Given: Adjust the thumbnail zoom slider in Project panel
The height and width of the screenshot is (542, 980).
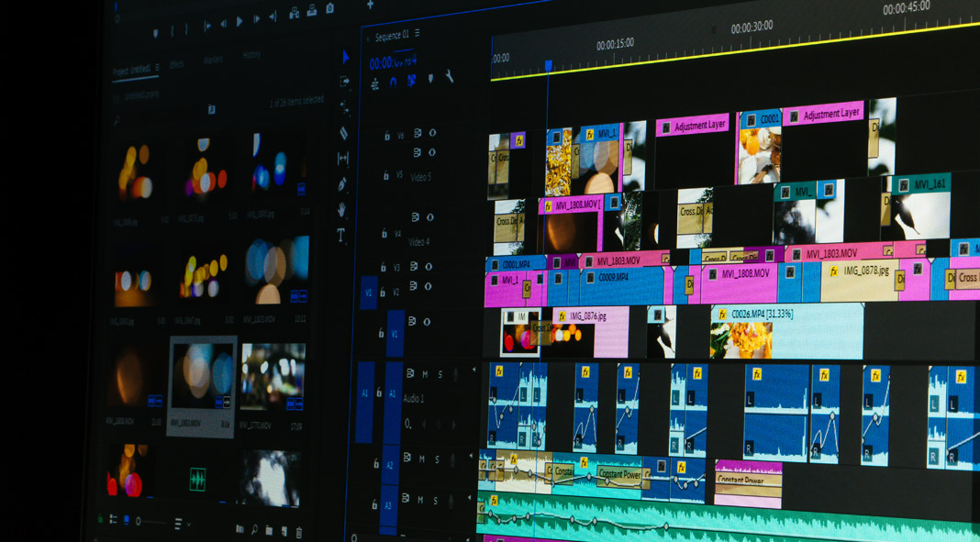Looking at the screenshot, I should pos(150,521).
